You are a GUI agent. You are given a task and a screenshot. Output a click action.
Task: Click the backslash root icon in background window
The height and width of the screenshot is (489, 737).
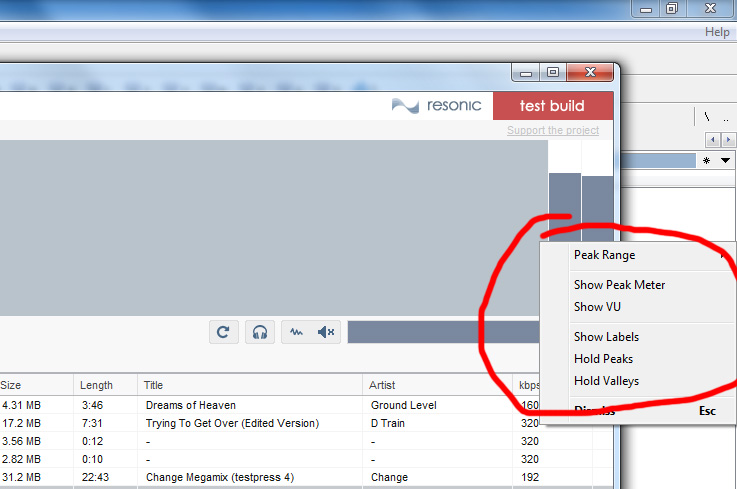click(707, 116)
